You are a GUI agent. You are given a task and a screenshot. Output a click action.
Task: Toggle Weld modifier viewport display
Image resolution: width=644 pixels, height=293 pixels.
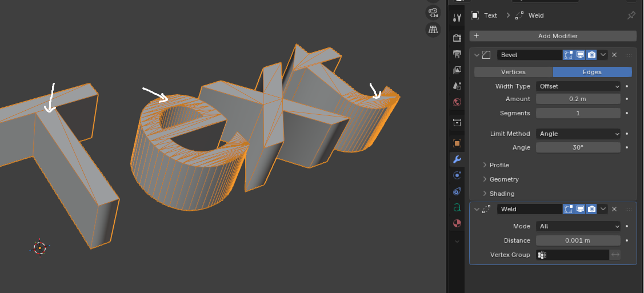pyautogui.click(x=580, y=209)
